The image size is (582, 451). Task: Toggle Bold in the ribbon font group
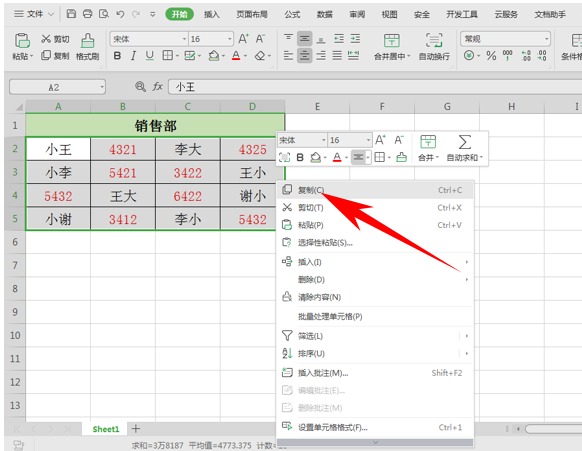point(117,56)
